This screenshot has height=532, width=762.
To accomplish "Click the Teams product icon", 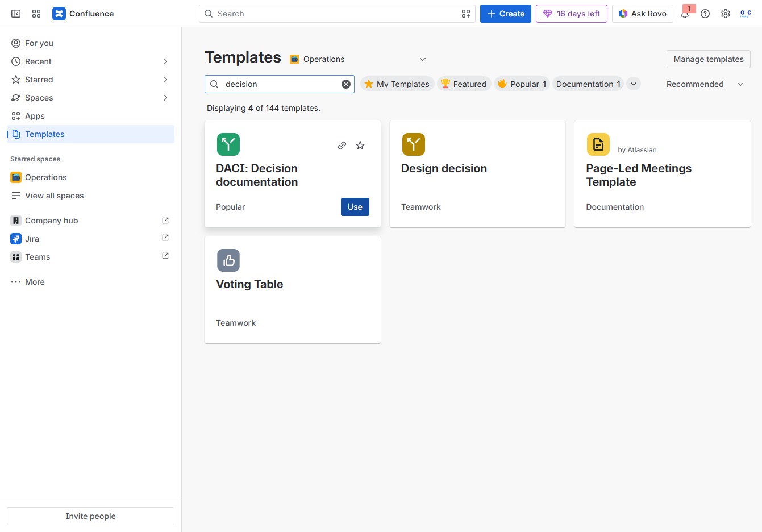I will pyautogui.click(x=16, y=257).
